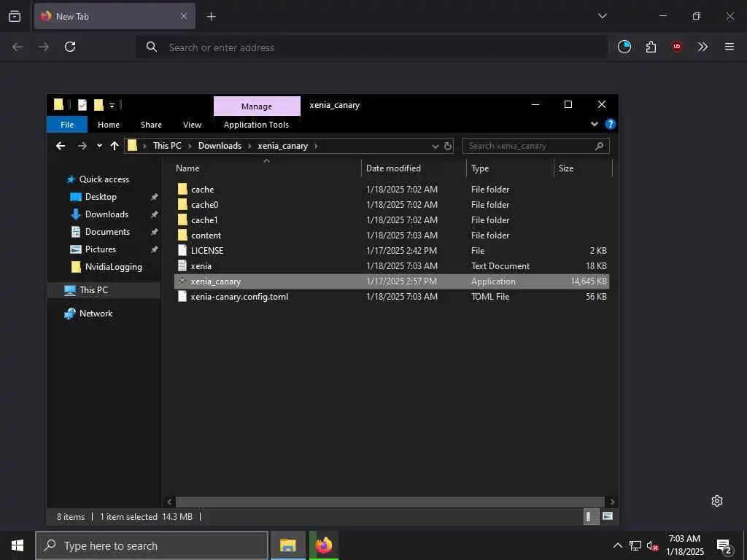
Task: Select Network in navigation pane
Action: click(96, 314)
